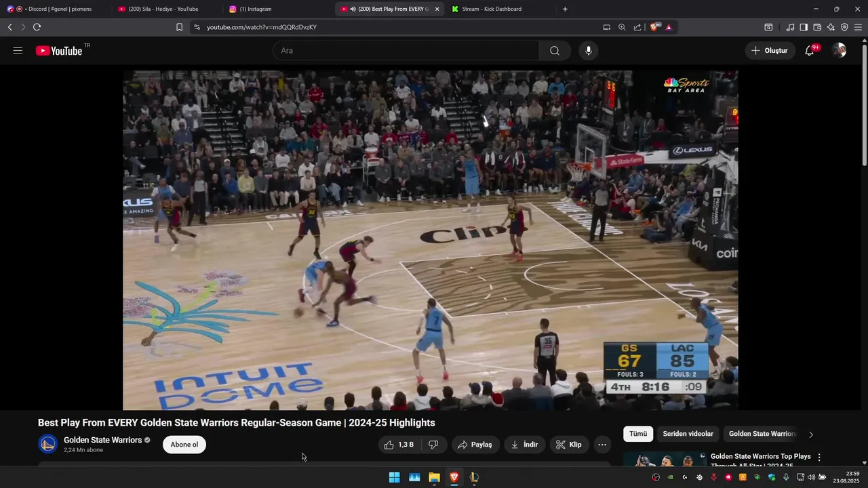Image resolution: width=868 pixels, height=488 pixels.
Task: Open Golden State Warriors Top Plays recommendation
Action: (x=760, y=460)
